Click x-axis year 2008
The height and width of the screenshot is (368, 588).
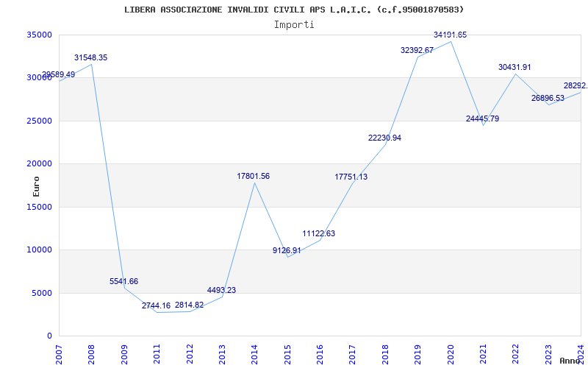point(91,355)
